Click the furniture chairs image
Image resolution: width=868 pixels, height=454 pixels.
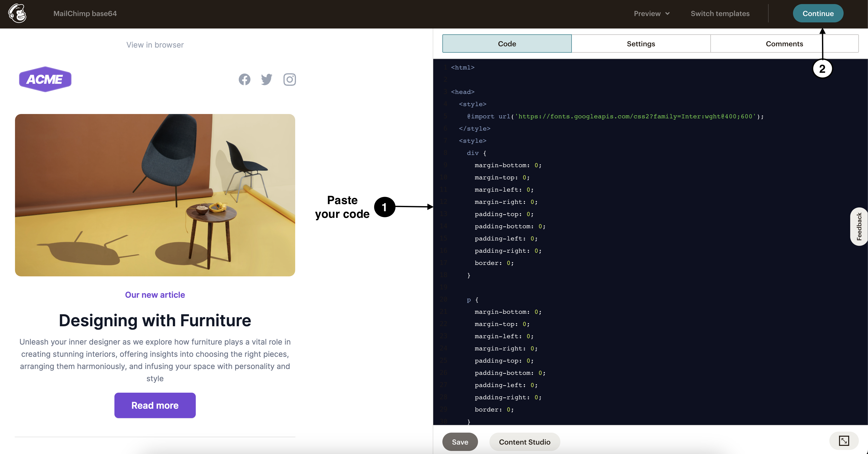click(155, 195)
